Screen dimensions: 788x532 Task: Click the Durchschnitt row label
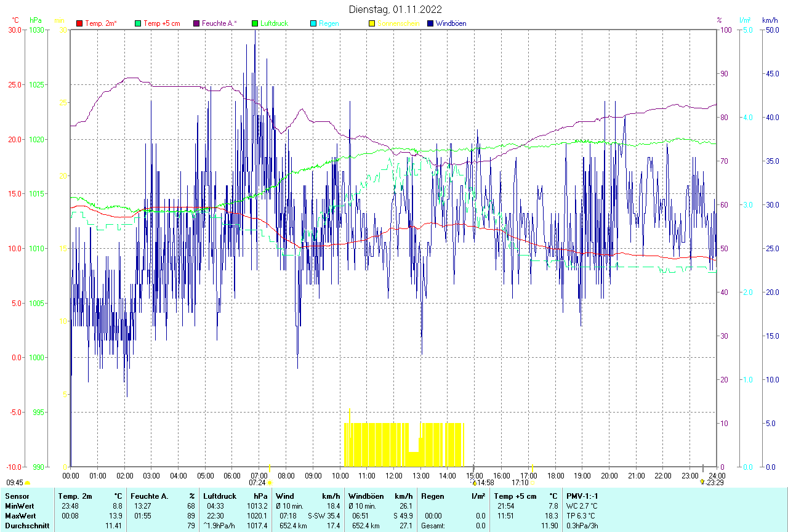point(27,525)
